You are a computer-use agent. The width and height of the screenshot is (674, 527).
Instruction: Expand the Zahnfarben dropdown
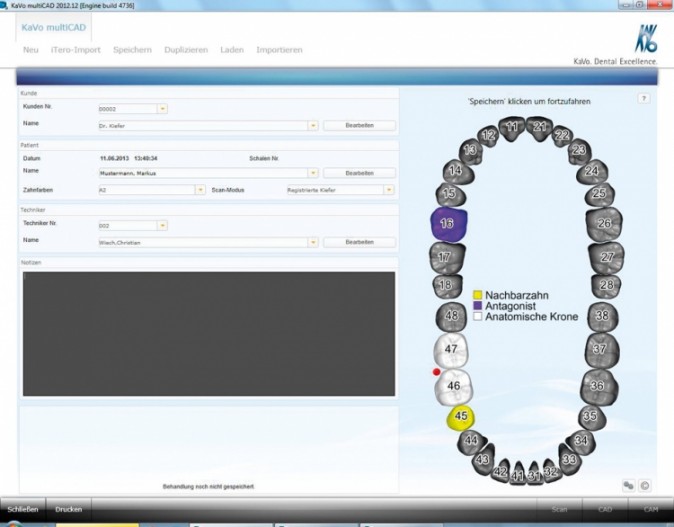point(200,190)
